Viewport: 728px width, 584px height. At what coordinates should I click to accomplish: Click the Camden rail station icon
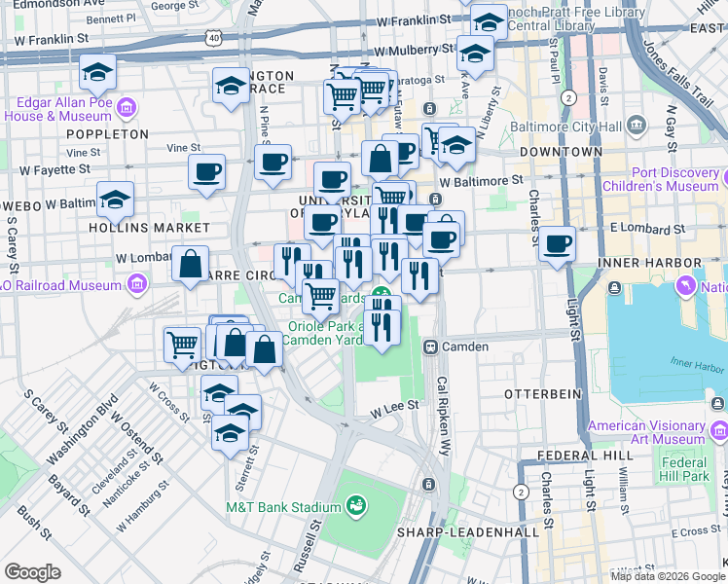430,347
